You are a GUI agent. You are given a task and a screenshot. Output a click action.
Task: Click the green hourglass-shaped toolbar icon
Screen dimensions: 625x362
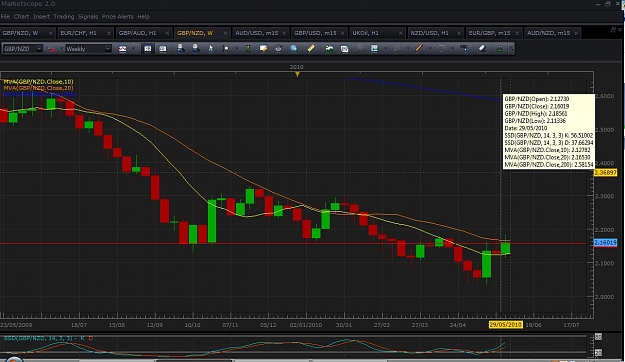pyautogui.click(x=248, y=49)
